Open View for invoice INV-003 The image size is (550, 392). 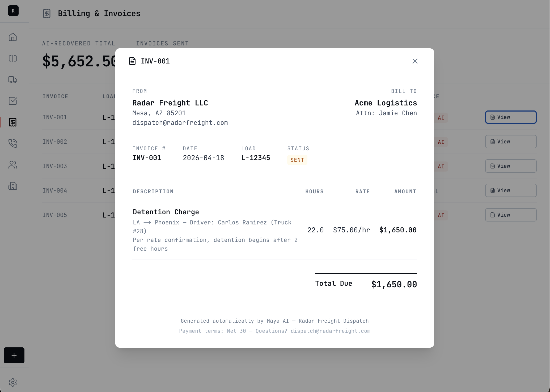[510, 166]
